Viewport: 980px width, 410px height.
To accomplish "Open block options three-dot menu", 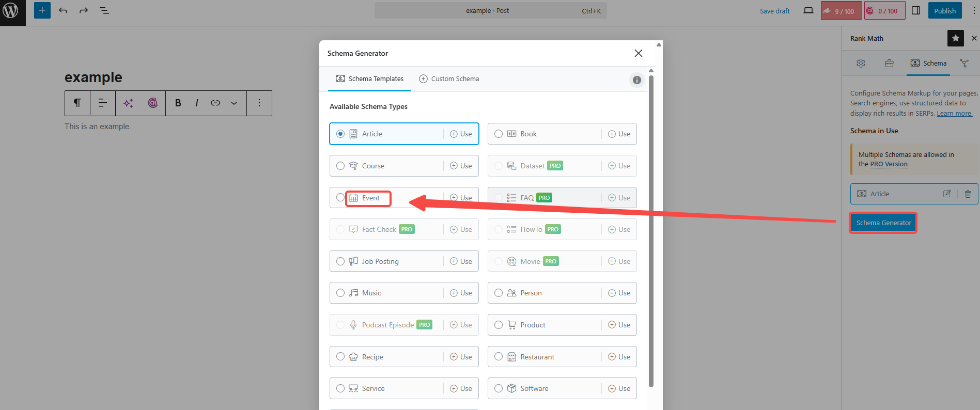I will pos(259,103).
